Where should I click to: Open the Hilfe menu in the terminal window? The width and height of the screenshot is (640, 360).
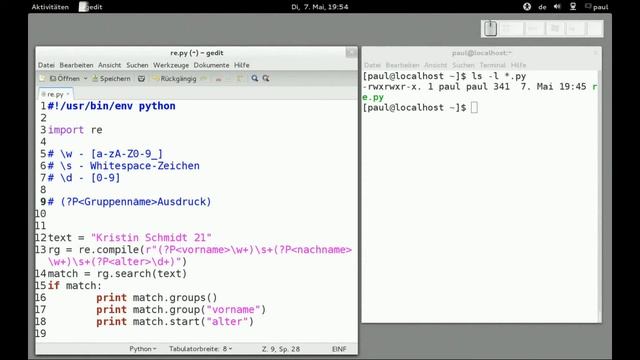point(518,65)
